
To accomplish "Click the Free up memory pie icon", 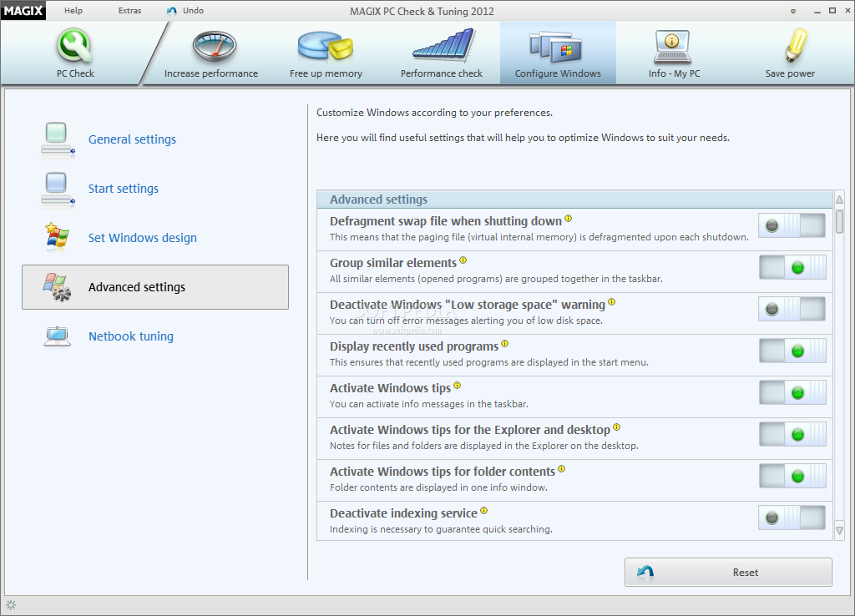I will pyautogui.click(x=326, y=45).
